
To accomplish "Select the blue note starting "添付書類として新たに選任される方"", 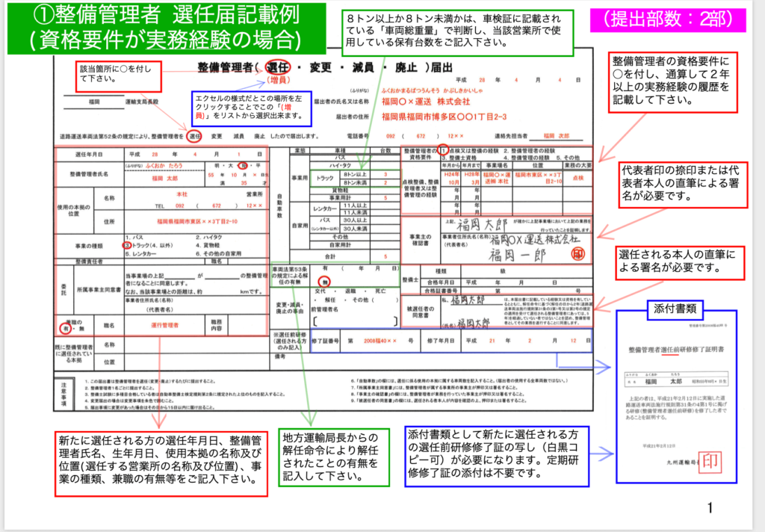I will pos(497,457).
